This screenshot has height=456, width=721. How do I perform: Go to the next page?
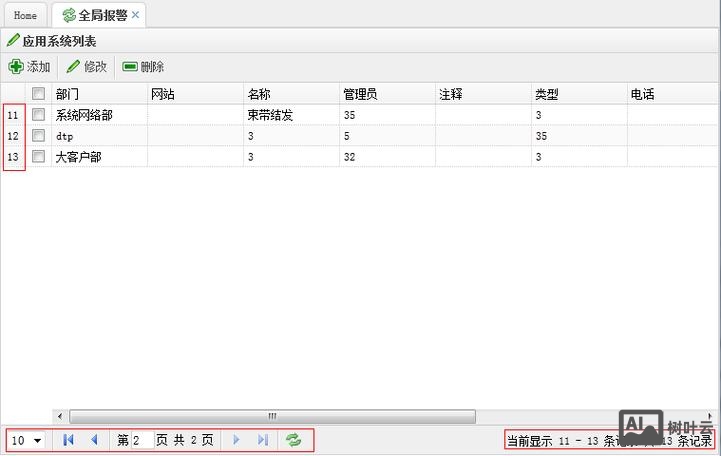coord(236,440)
